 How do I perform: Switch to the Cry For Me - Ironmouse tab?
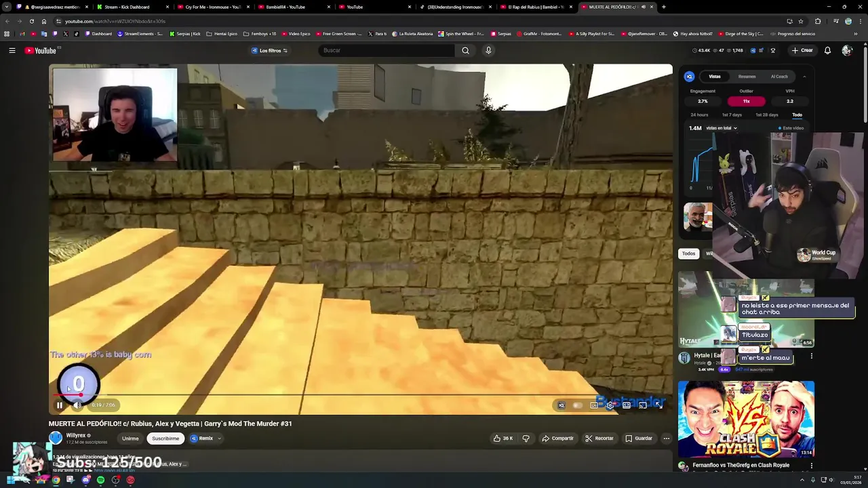pos(212,7)
